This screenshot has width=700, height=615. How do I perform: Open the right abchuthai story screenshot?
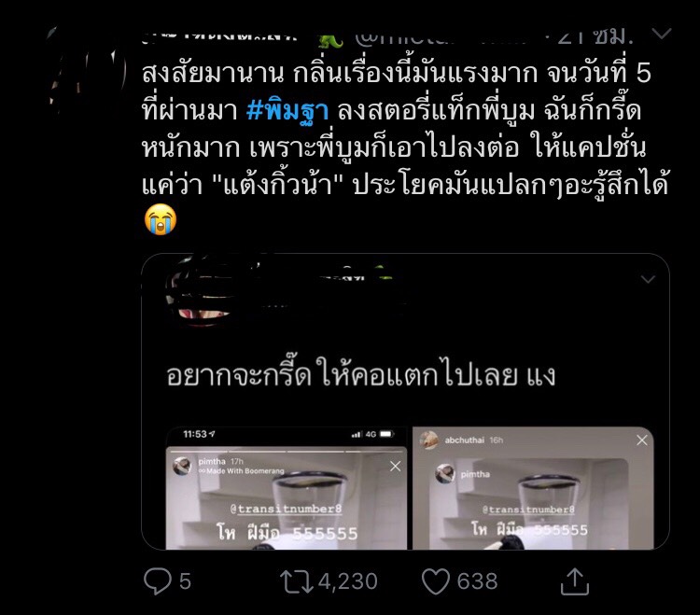tap(533, 488)
